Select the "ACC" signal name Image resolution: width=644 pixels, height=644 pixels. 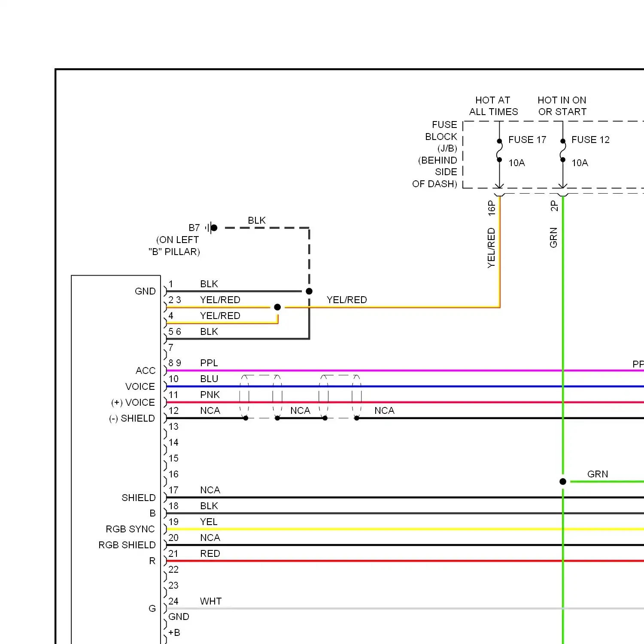pyautogui.click(x=146, y=371)
